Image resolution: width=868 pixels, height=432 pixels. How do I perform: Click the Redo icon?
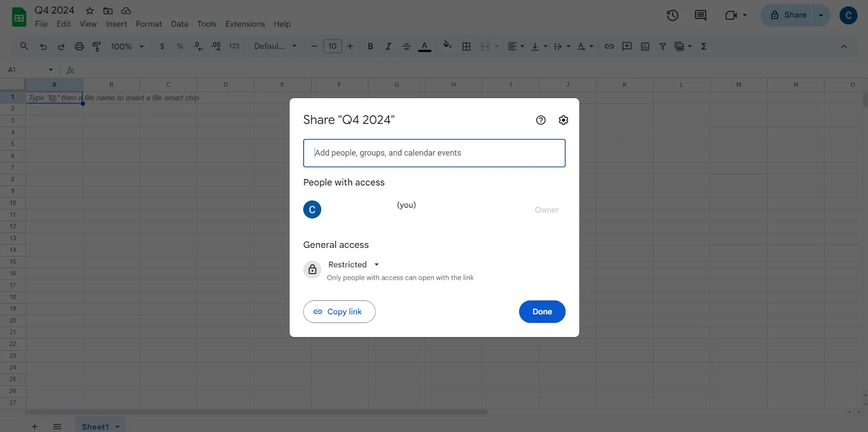[61, 47]
